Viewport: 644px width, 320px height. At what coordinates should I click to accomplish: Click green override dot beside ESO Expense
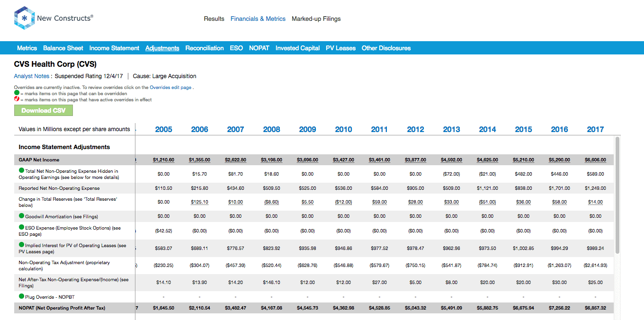click(21, 227)
